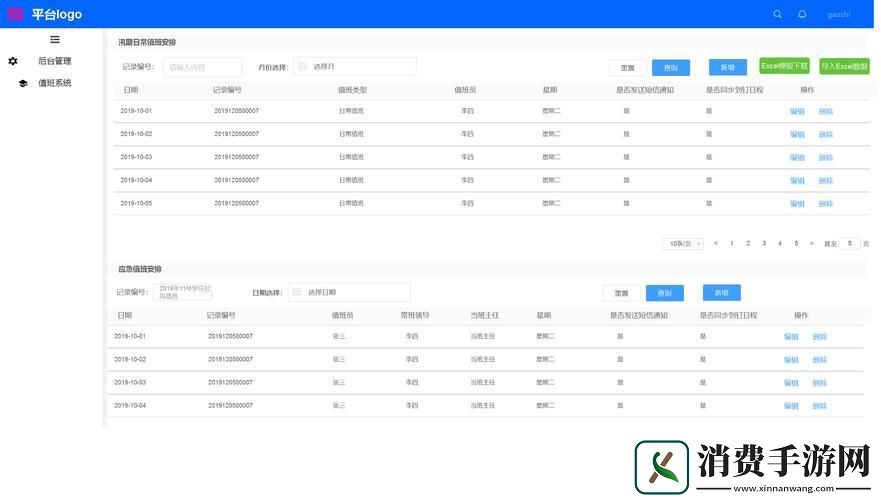Click the gear icon beside 后台管理

(13, 61)
